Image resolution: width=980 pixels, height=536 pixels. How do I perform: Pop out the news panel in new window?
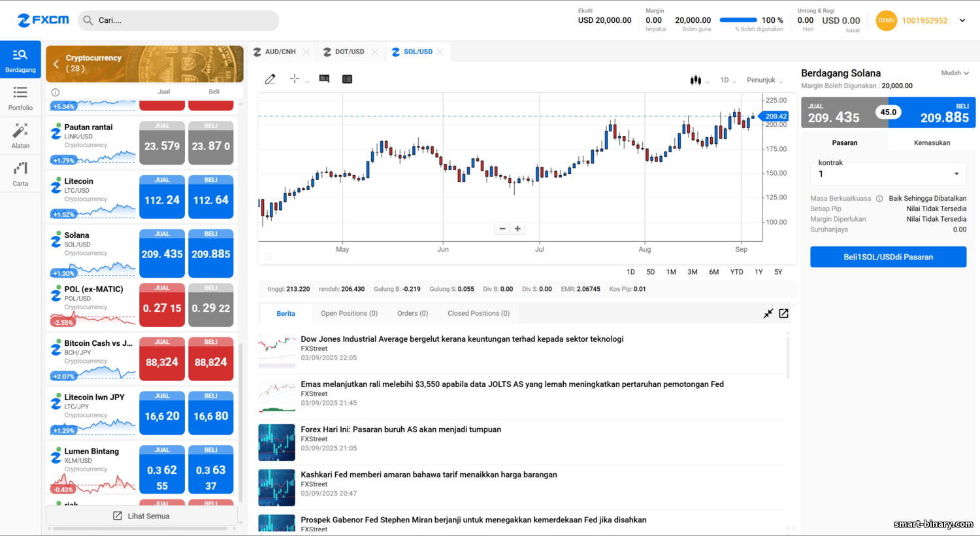pos(784,314)
